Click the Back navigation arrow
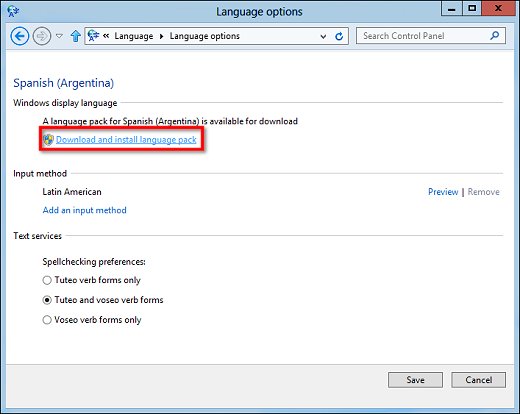Image resolution: width=520 pixels, height=414 pixels. click(20, 36)
